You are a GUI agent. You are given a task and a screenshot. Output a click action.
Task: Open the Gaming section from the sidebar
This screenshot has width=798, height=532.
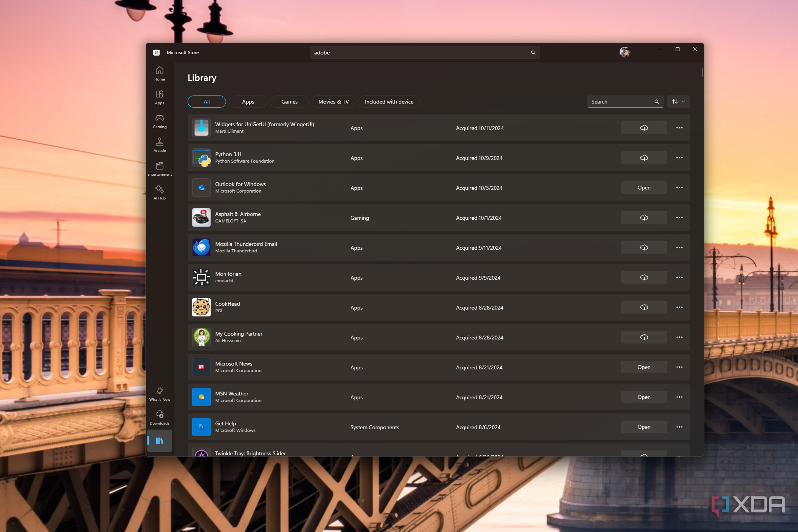click(159, 121)
